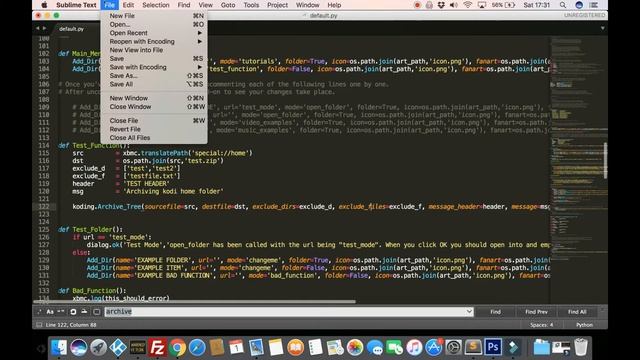Image resolution: width=640 pixels, height=360 pixels.
Task: Choose Close File from the File menu
Action: (154, 121)
